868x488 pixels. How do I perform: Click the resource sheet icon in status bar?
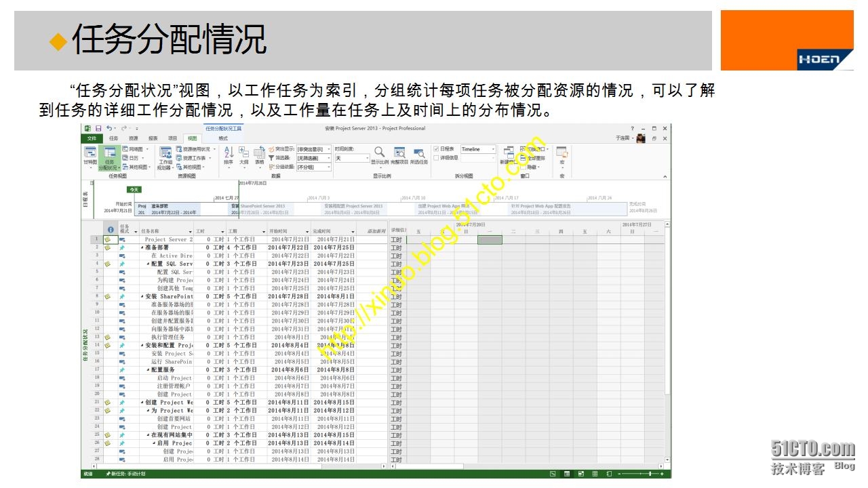pyautogui.click(x=595, y=474)
